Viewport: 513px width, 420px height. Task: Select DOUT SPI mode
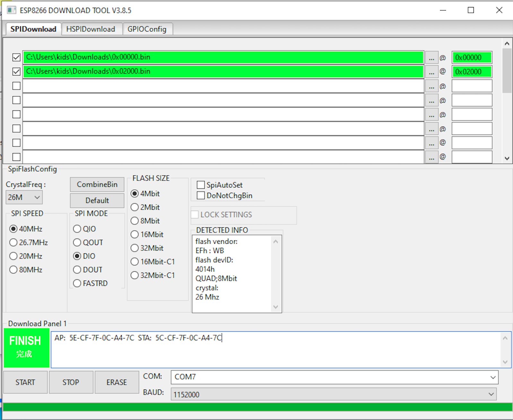click(88, 270)
